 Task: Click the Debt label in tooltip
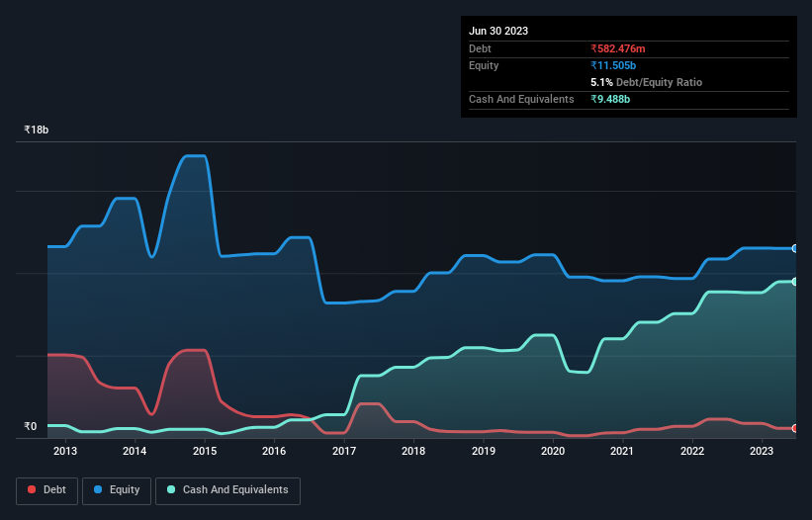pos(480,48)
